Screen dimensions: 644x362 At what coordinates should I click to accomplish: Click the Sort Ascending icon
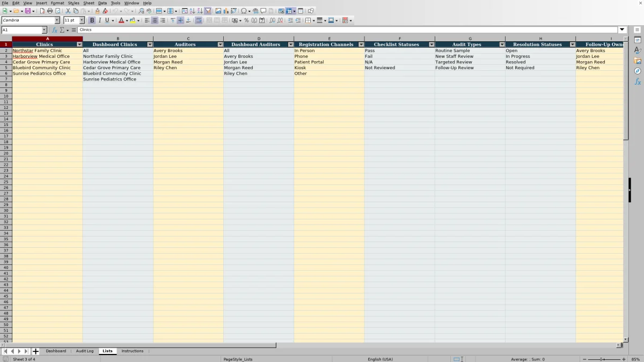click(192, 11)
